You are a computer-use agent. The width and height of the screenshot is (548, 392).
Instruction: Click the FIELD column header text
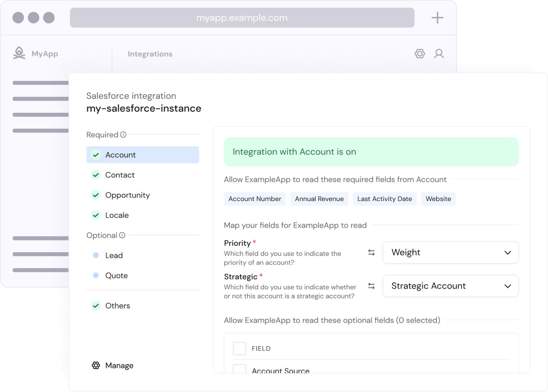coord(261,348)
